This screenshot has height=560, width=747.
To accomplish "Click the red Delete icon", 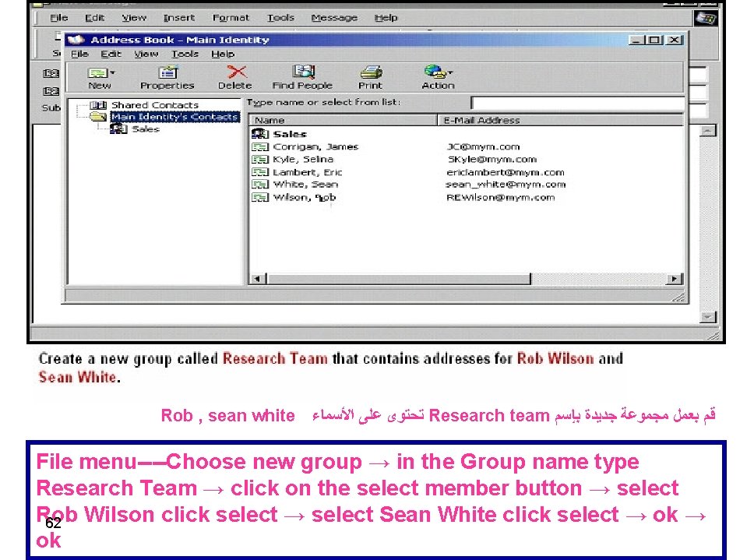I will [x=236, y=72].
